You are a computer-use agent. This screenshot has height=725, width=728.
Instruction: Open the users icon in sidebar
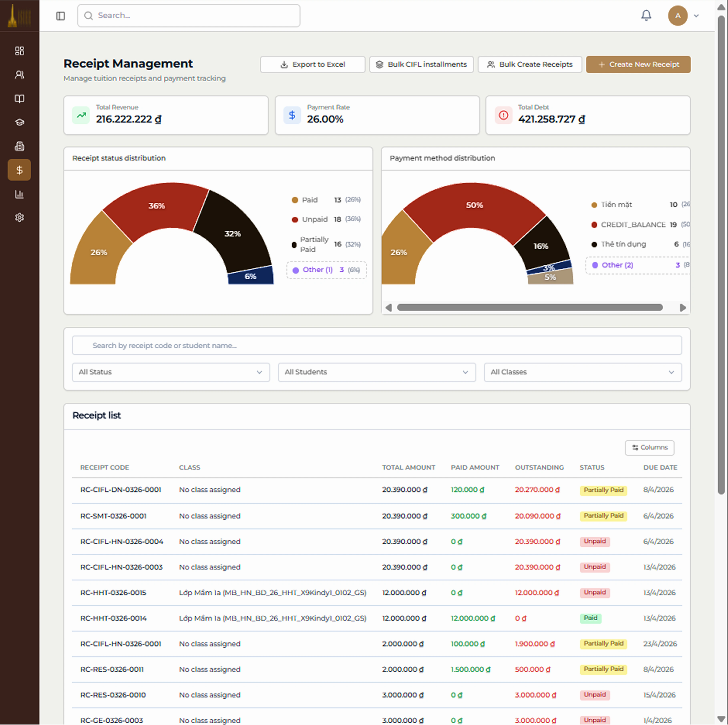(x=20, y=75)
